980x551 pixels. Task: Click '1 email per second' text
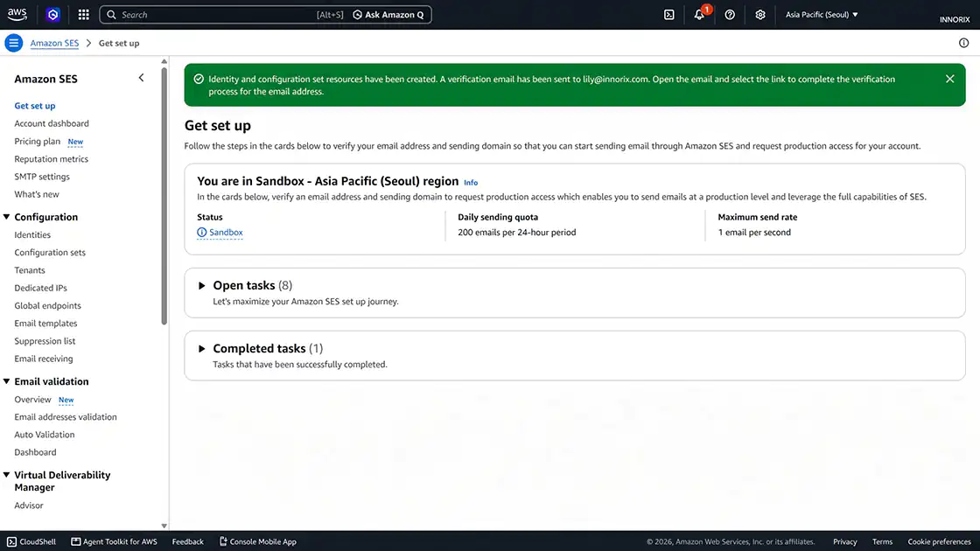click(754, 233)
